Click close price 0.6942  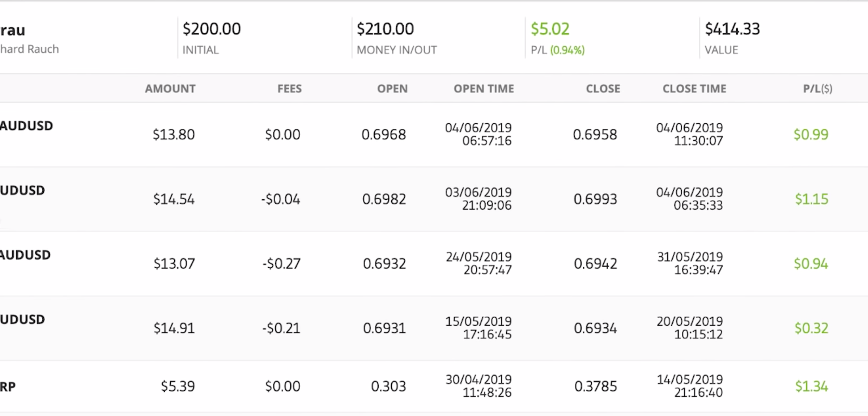(595, 264)
